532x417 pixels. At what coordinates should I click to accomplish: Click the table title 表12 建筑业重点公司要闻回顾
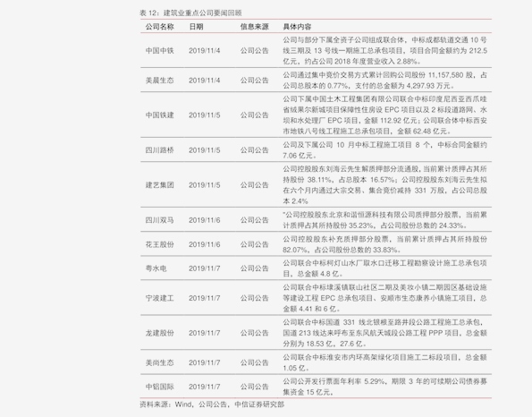190,13
